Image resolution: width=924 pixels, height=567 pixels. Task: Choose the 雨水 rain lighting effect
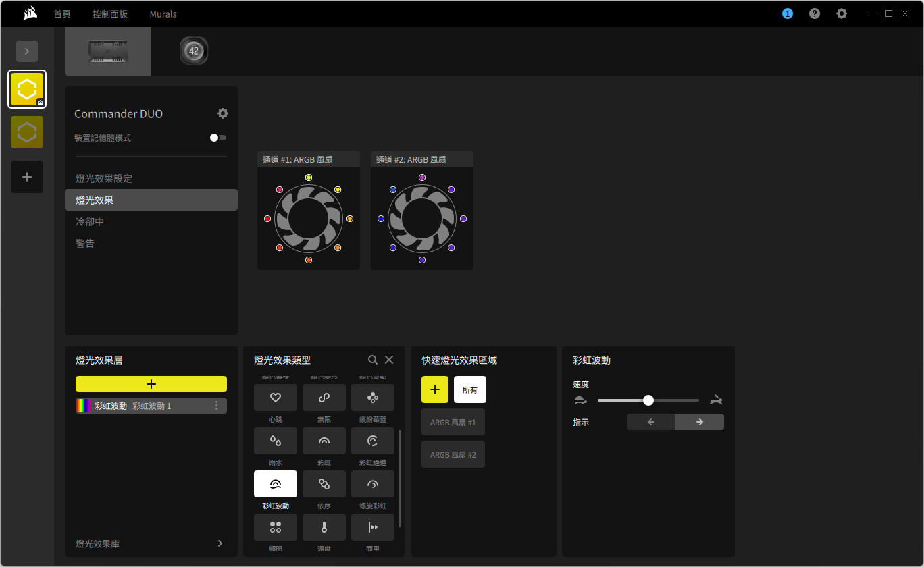click(x=275, y=441)
